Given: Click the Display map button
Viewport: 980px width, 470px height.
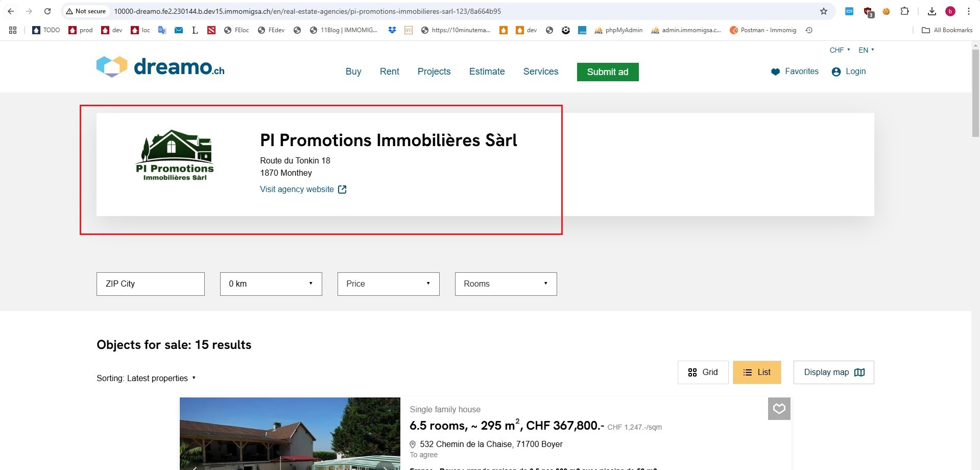Looking at the screenshot, I should click(834, 372).
